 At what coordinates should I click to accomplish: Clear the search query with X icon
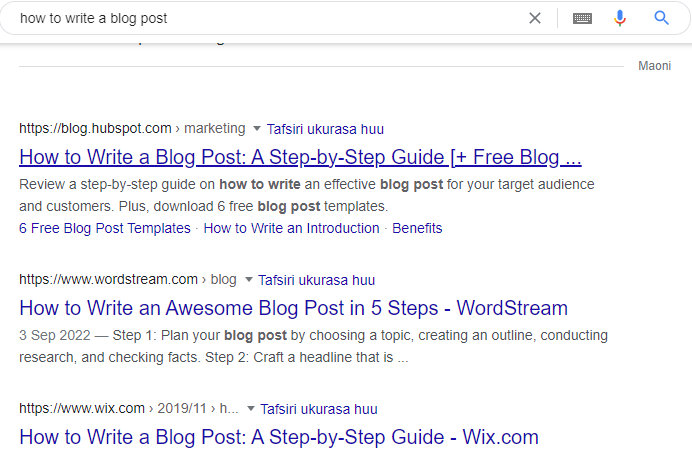tap(535, 18)
